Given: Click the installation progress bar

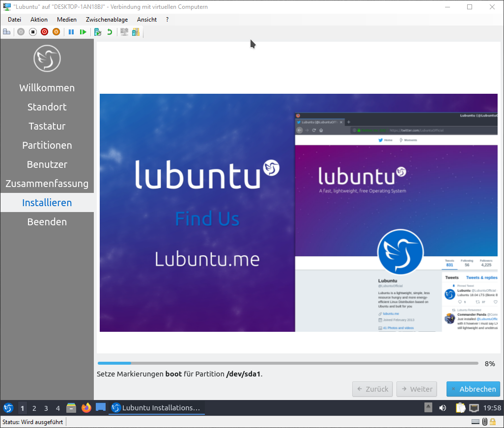Looking at the screenshot, I should point(288,363).
